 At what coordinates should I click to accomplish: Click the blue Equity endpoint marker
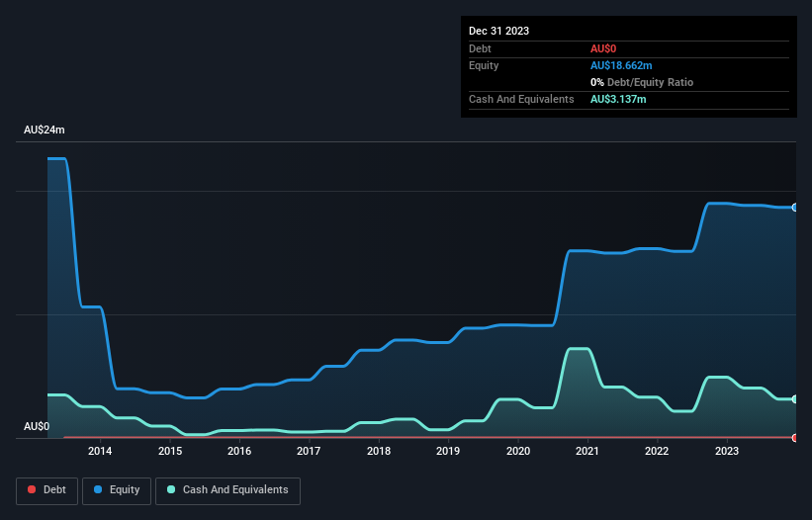pyautogui.click(x=795, y=208)
